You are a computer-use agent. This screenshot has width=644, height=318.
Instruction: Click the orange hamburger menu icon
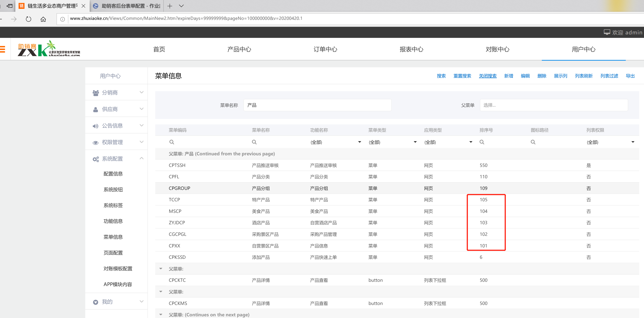(x=3, y=49)
